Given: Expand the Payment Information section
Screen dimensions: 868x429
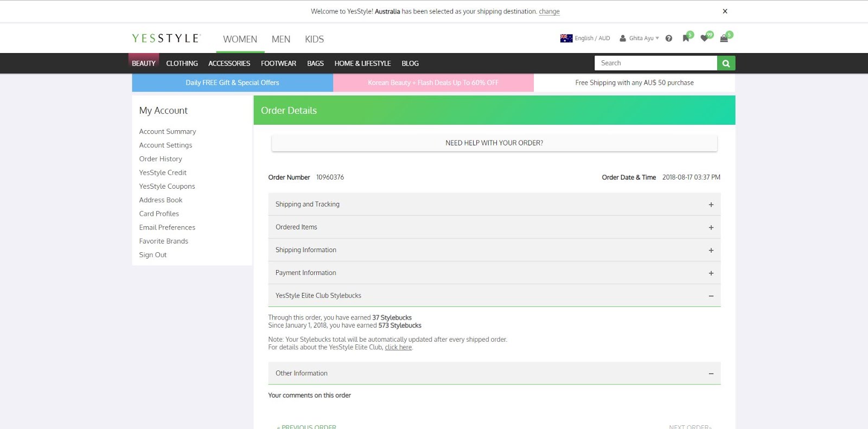Looking at the screenshot, I should pos(494,273).
